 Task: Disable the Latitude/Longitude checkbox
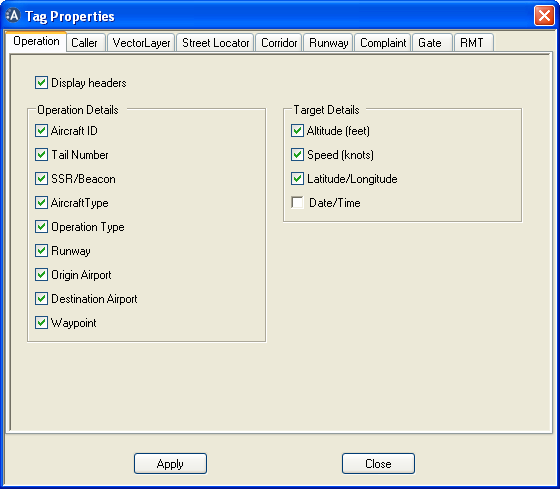(x=297, y=178)
